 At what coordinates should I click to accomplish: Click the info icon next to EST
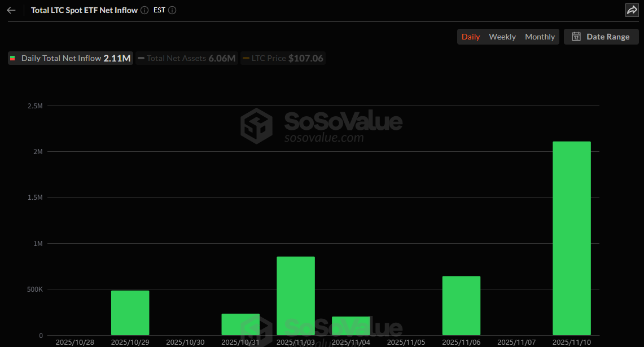172,10
